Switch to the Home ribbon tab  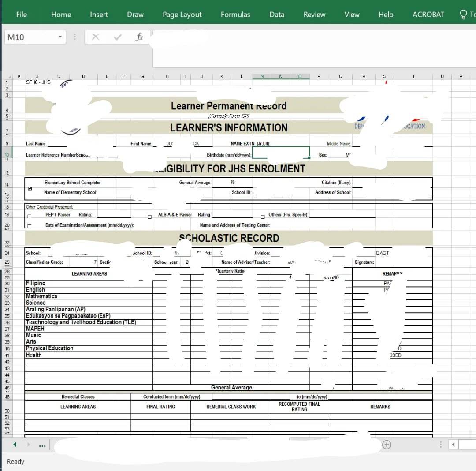coord(61,15)
